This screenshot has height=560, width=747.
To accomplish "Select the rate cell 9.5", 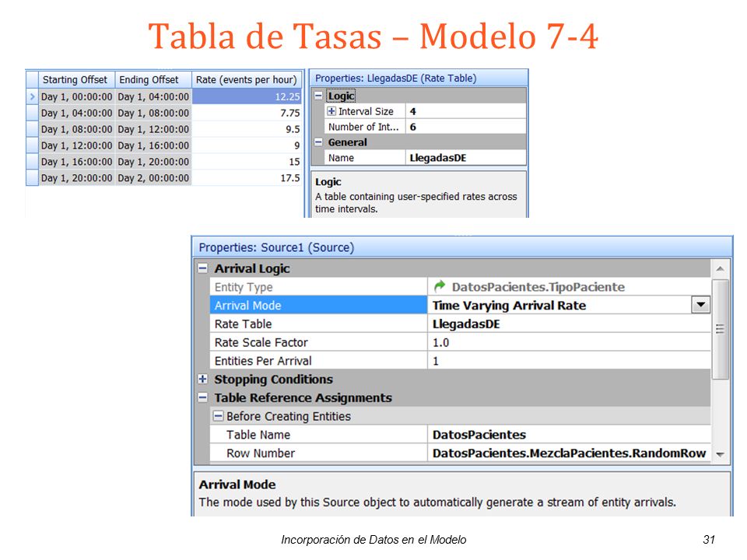I will 247,129.
